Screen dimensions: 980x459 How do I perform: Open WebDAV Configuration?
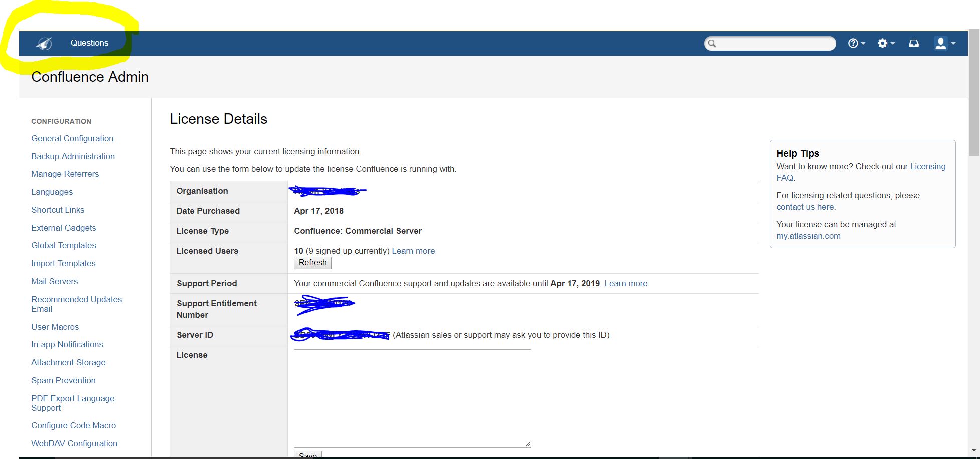tap(74, 443)
